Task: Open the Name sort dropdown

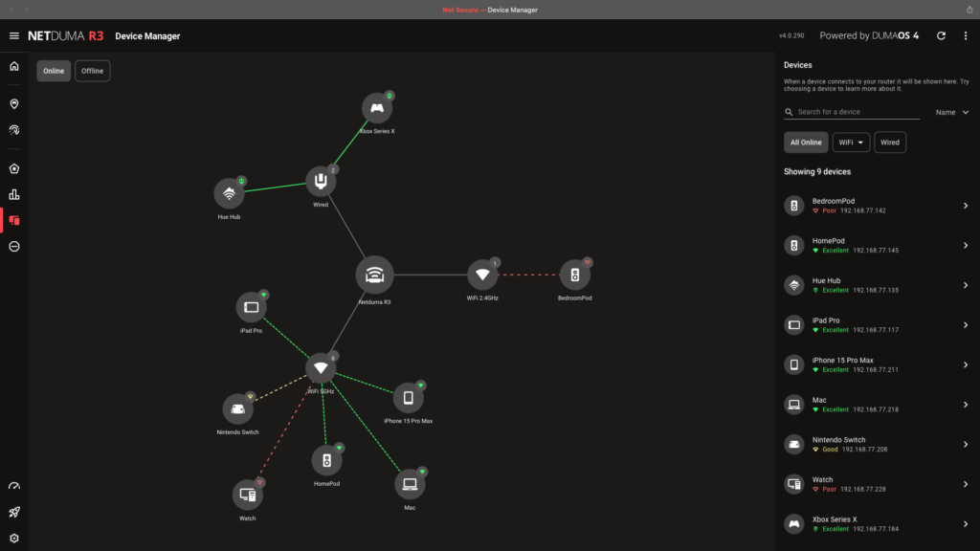Action: pyautogui.click(x=952, y=113)
